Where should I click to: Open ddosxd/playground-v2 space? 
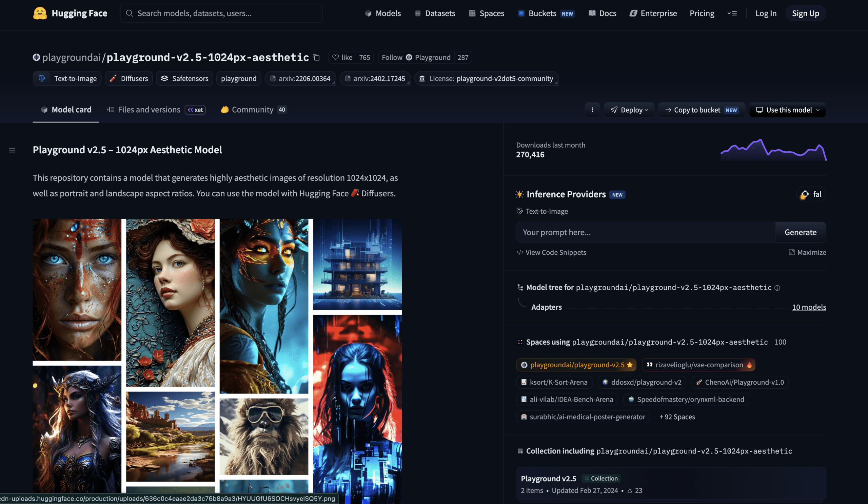pos(642,382)
